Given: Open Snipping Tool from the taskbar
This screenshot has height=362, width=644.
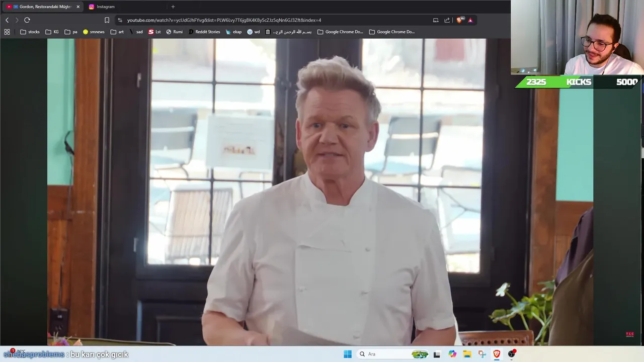Looking at the screenshot, I should tap(482, 354).
